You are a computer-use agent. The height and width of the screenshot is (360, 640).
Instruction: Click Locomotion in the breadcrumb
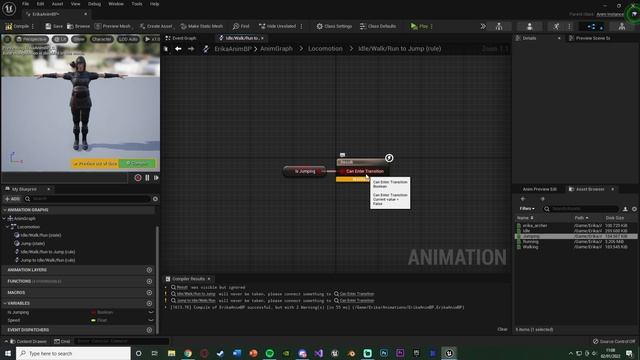(x=325, y=49)
